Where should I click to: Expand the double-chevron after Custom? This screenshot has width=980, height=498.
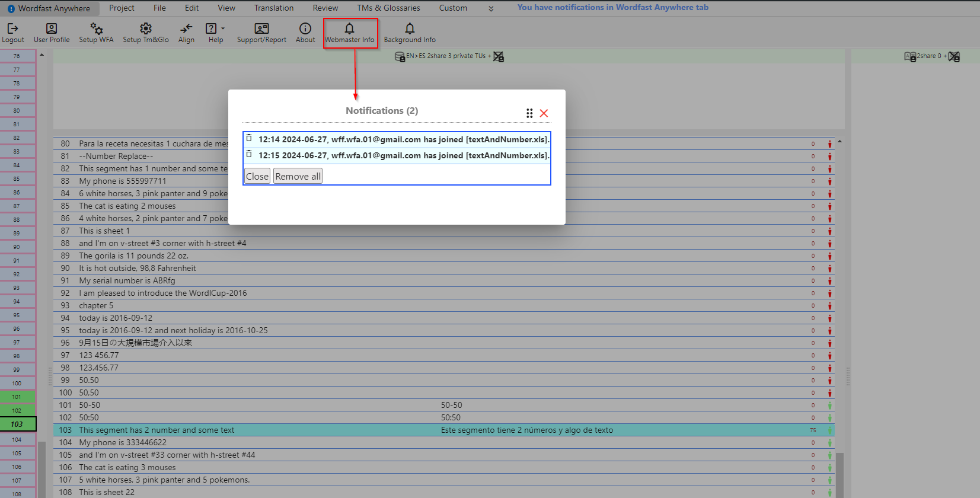click(x=491, y=8)
